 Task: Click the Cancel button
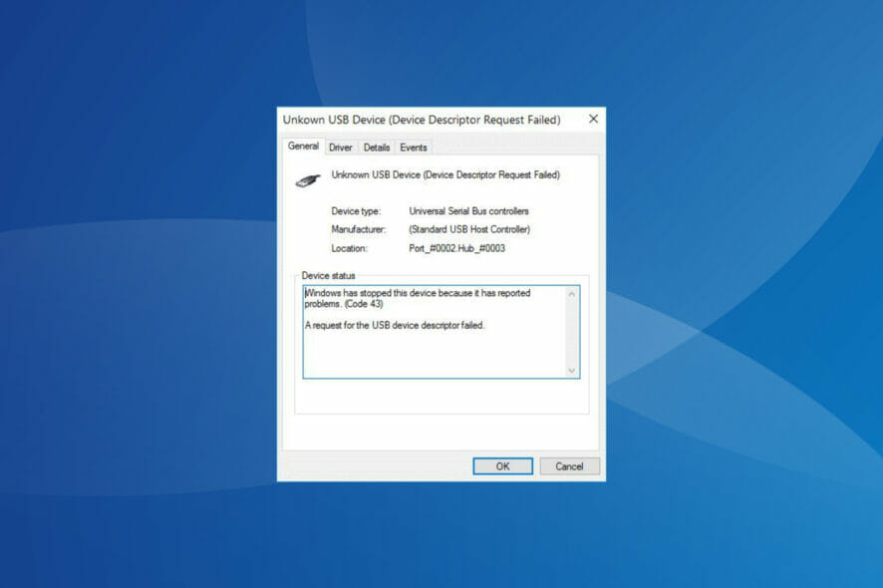[569, 466]
